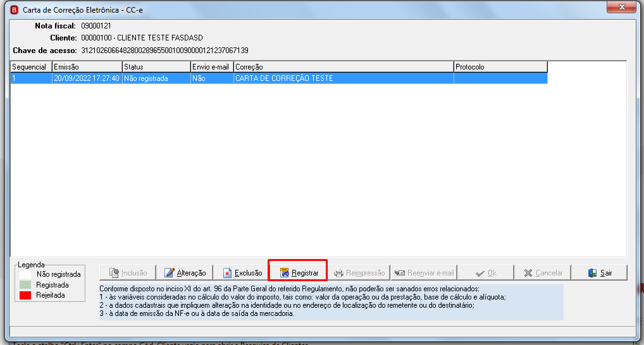
Task: Click sequencial cell '1' in the grid
Action: point(31,78)
